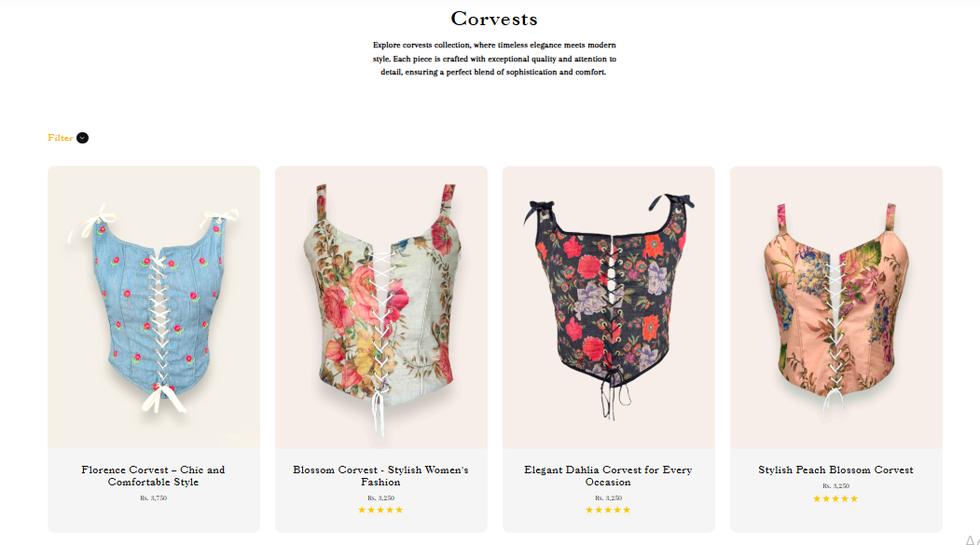This screenshot has width=980, height=545.
Task: Click the Peach Blossom Corvest price
Action: pos(835,485)
